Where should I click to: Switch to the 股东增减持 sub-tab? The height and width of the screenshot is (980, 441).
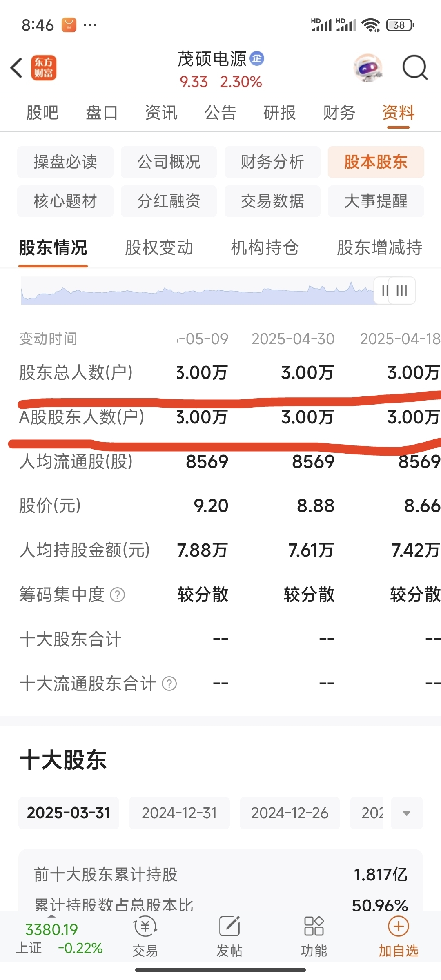tap(380, 247)
